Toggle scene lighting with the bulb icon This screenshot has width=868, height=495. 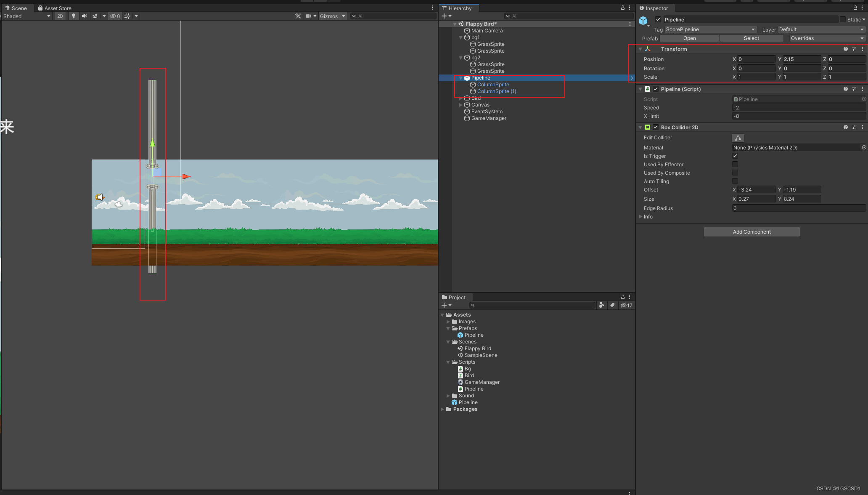point(74,16)
